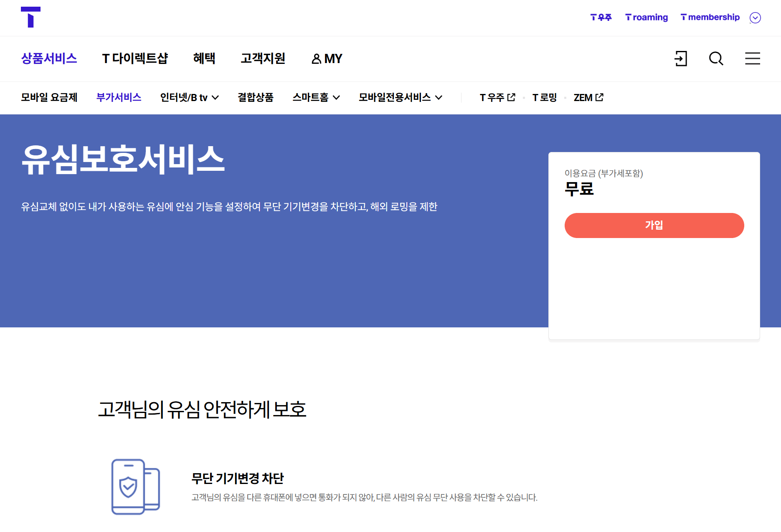Viewport: 781px width, 532px height.
Task: Open the T roaming link
Action: coord(646,17)
